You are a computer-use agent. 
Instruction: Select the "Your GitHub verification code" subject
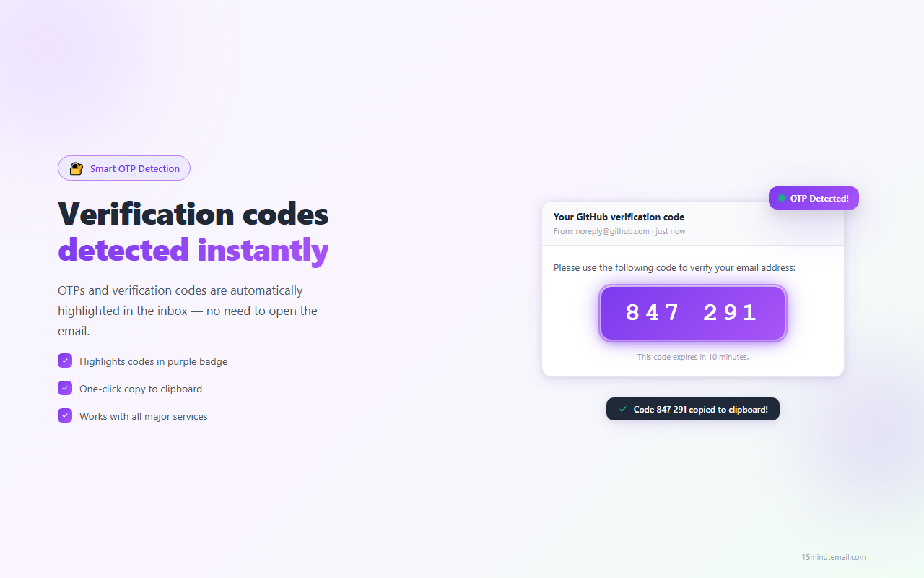click(x=619, y=217)
